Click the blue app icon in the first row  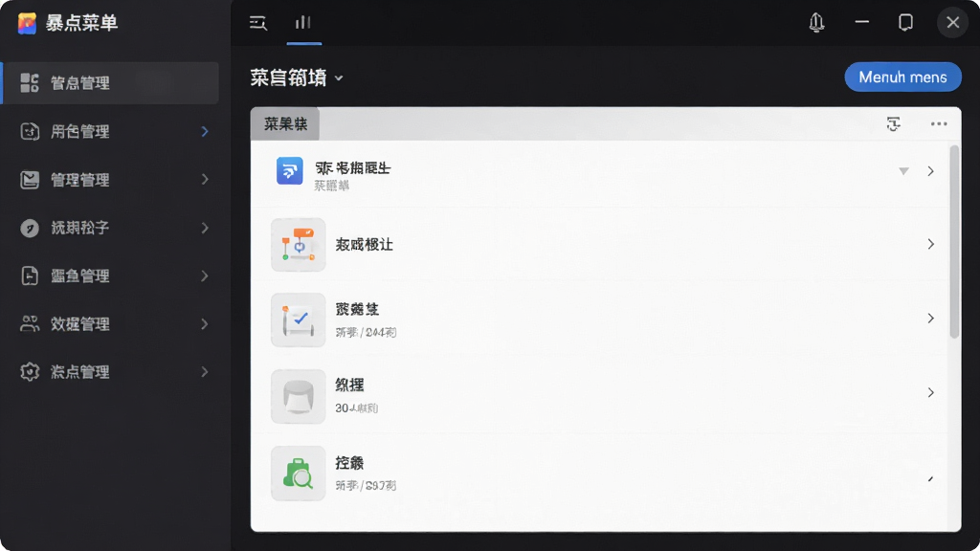click(290, 170)
